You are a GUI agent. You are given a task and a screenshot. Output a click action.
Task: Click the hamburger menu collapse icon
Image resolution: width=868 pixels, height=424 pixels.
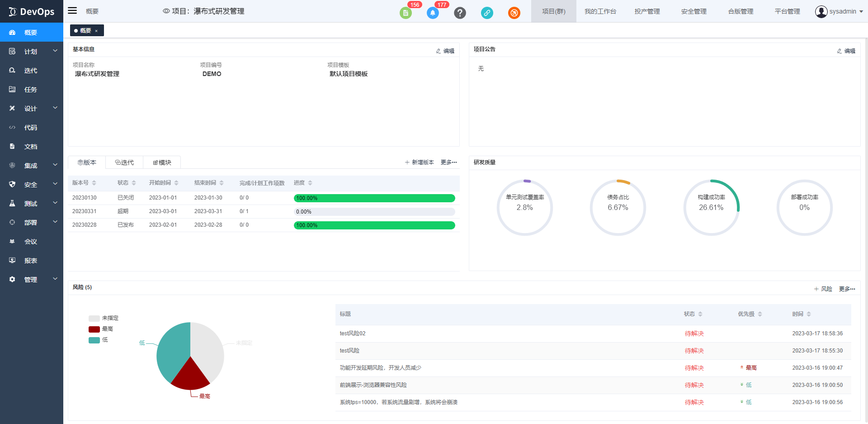click(x=72, y=10)
